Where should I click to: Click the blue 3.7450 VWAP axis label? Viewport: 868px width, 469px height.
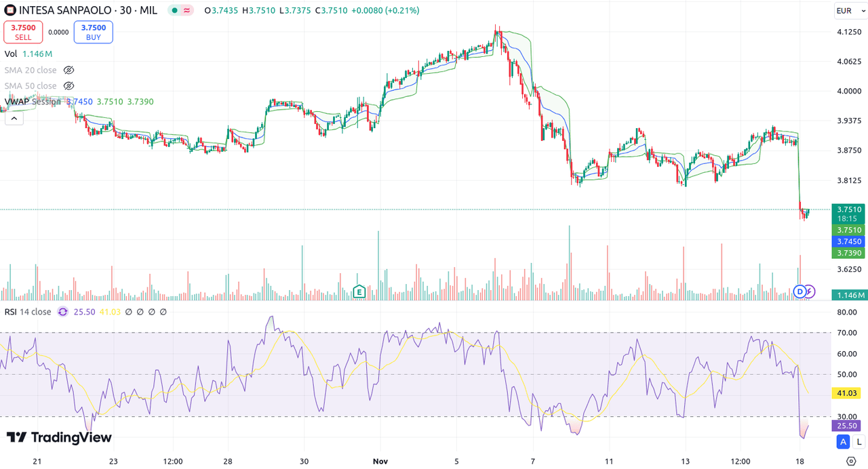(849, 241)
